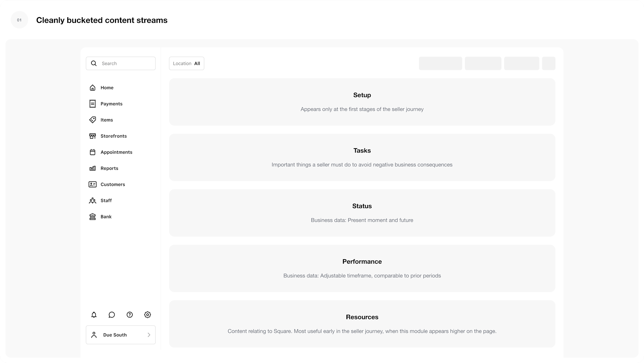Click the Appointments calendar icon
This screenshot has width=644, height=363.
[92, 152]
